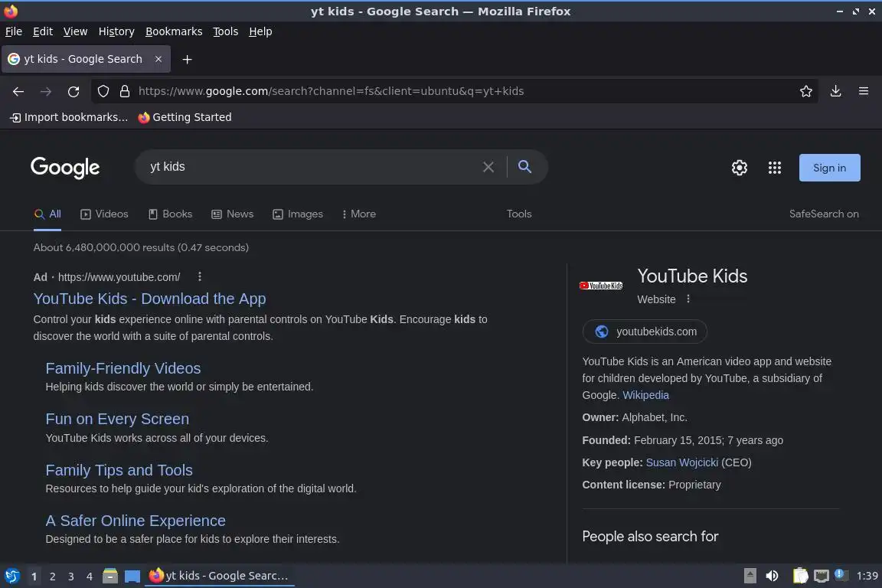Click the Sign in button
The height and width of the screenshot is (588, 882).
[829, 168]
